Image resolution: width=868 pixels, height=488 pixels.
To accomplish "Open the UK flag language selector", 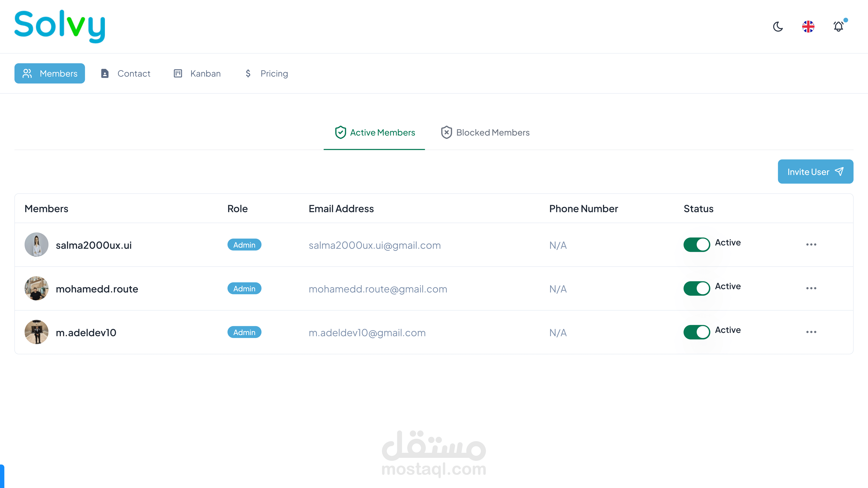I will tap(808, 27).
